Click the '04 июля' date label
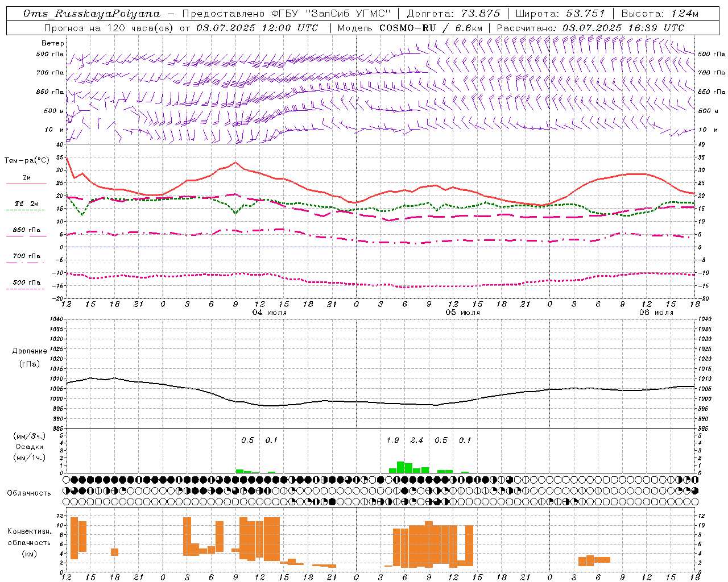728x582 pixels. pyautogui.click(x=270, y=313)
